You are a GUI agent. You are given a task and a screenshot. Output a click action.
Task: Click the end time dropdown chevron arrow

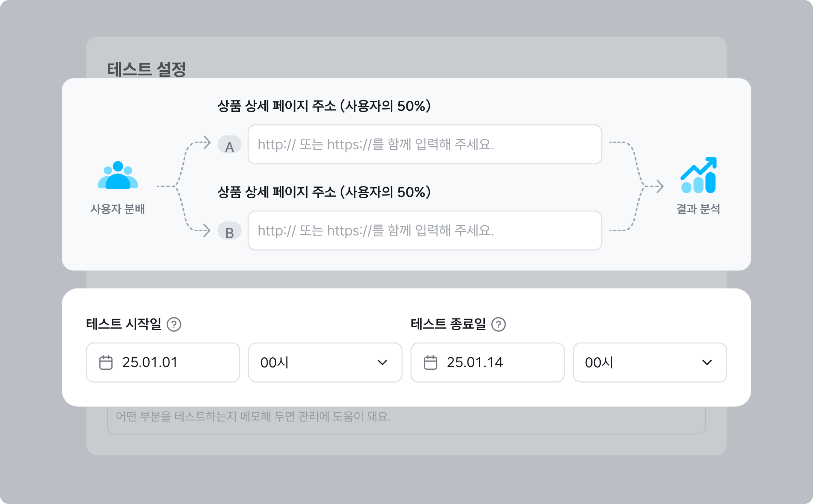707,363
